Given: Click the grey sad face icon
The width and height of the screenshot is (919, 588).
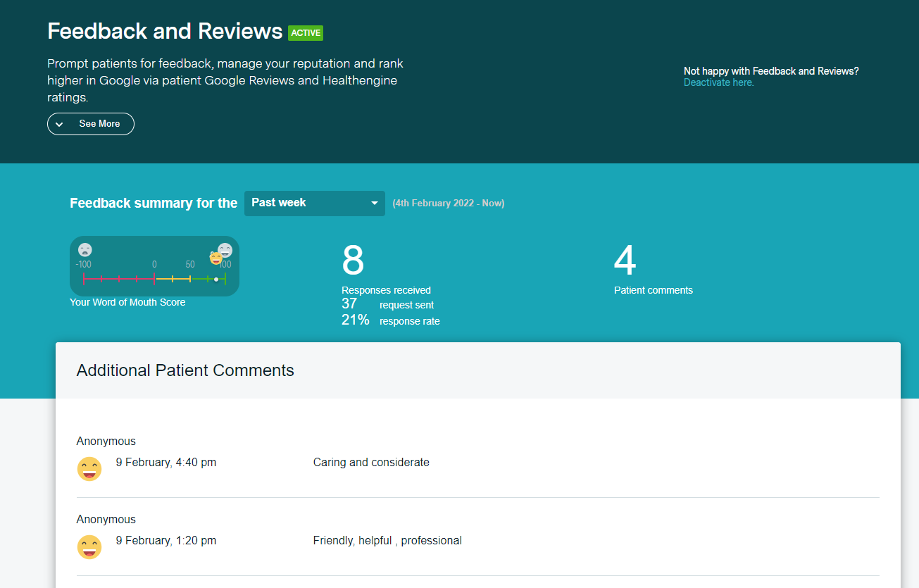Looking at the screenshot, I should (x=85, y=249).
